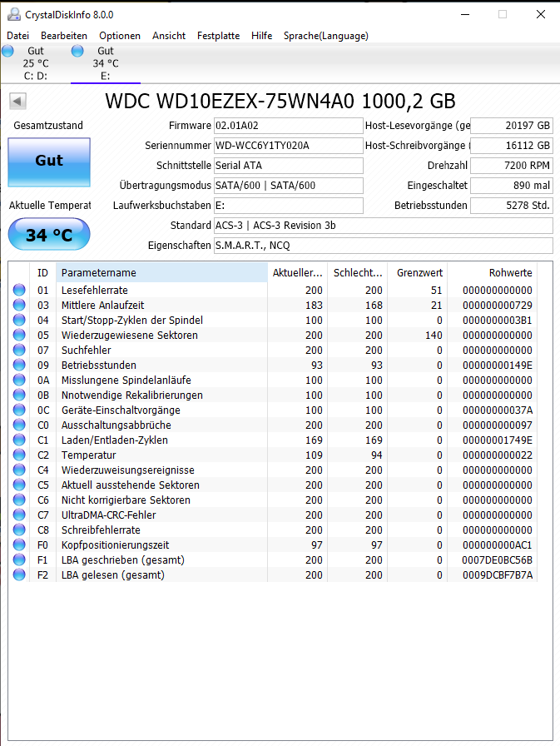Click status orb of Lesefehlerrate row

point(19,290)
